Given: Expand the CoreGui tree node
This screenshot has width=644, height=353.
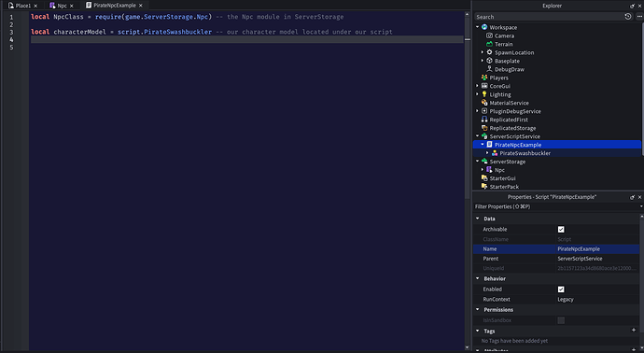Looking at the screenshot, I should [478, 86].
